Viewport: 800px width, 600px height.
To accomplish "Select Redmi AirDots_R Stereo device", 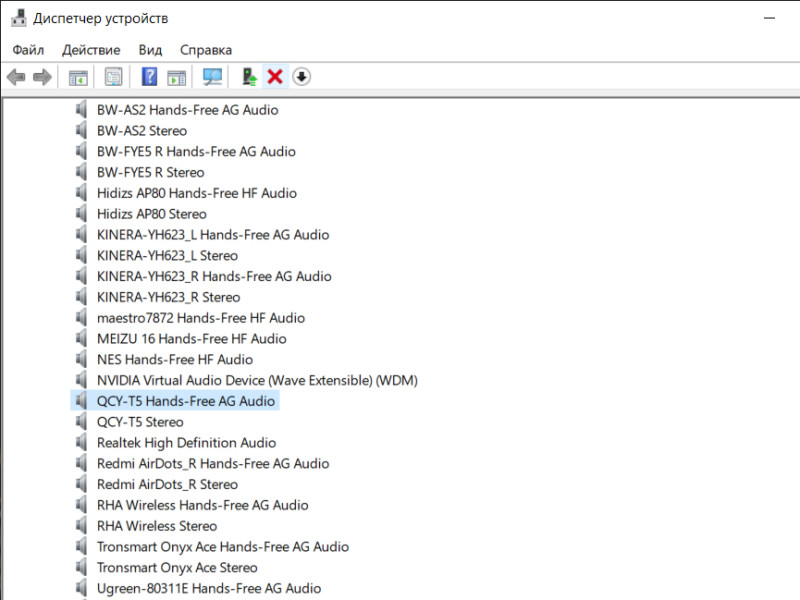I will (x=167, y=484).
